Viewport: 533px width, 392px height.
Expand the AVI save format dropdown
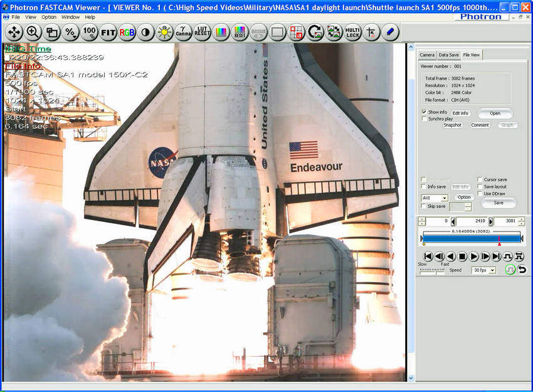click(445, 198)
